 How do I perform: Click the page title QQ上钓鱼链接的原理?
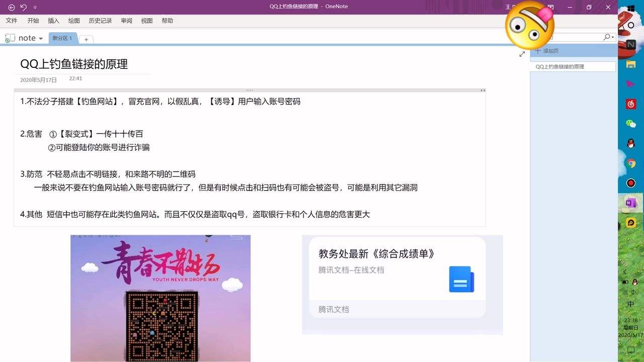click(x=74, y=64)
